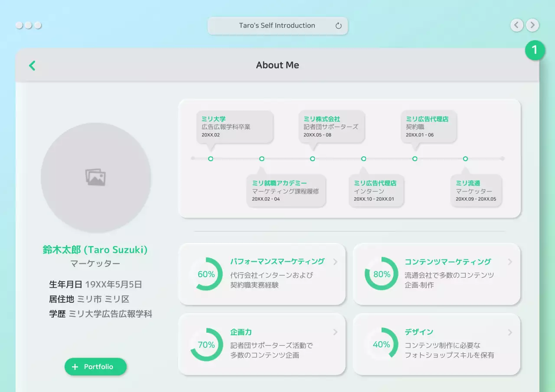This screenshot has width=555, height=392.
Task: Go to previous page with left chevron button
Action: tap(516, 25)
